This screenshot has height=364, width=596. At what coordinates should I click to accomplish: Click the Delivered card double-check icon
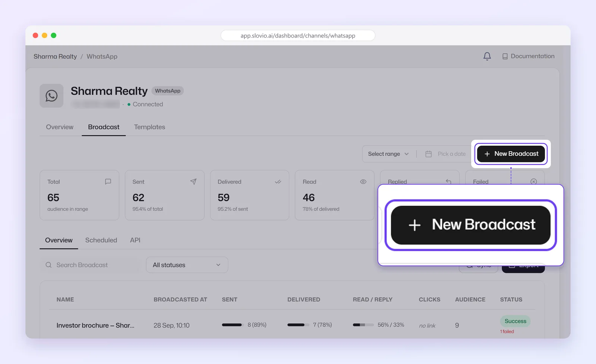pyautogui.click(x=278, y=182)
